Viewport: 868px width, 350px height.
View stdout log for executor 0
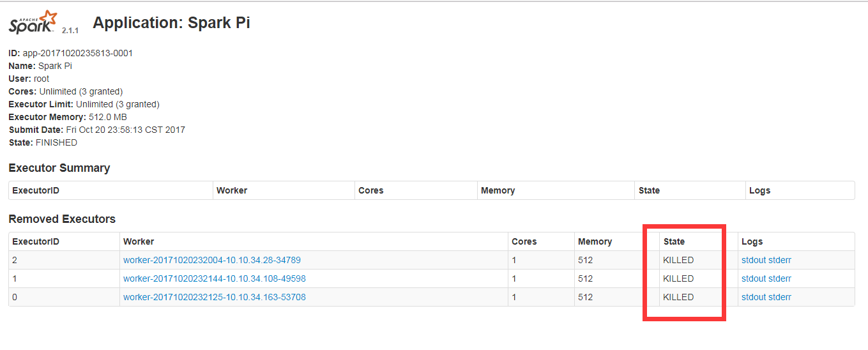tap(753, 297)
